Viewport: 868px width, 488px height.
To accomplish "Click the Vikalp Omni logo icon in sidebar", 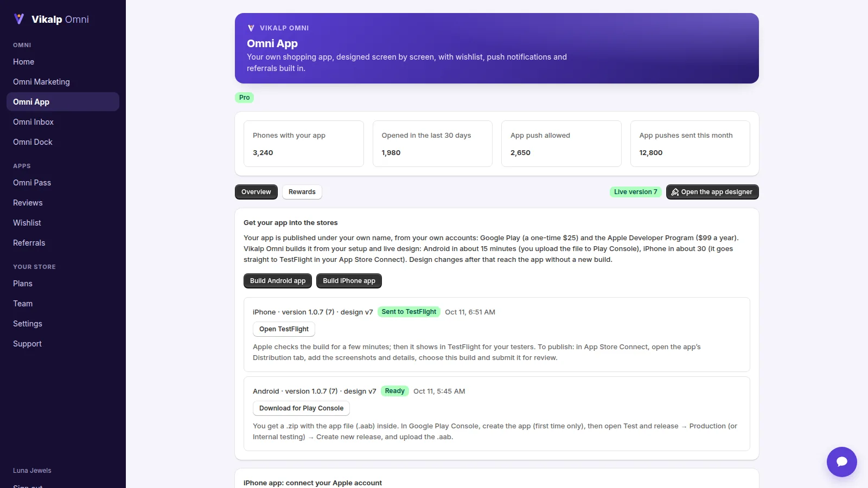I will [19, 19].
